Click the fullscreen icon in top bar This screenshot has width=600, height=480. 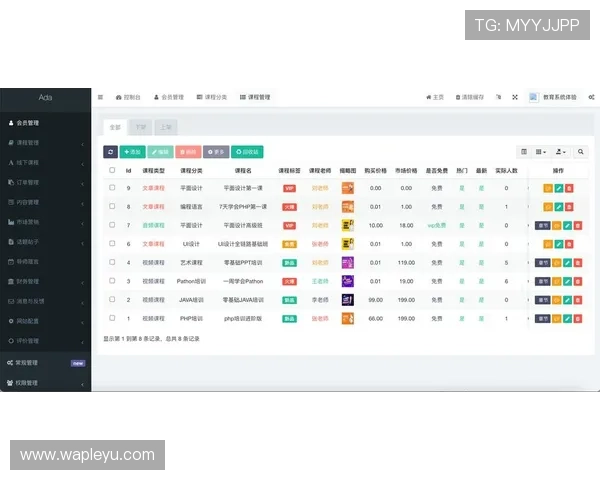click(x=515, y=97)
